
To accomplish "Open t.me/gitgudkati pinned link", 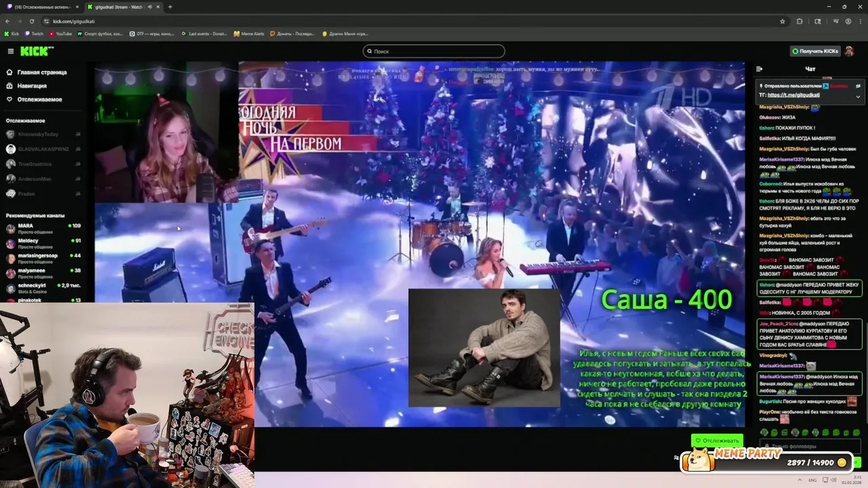I will (794, 95).
